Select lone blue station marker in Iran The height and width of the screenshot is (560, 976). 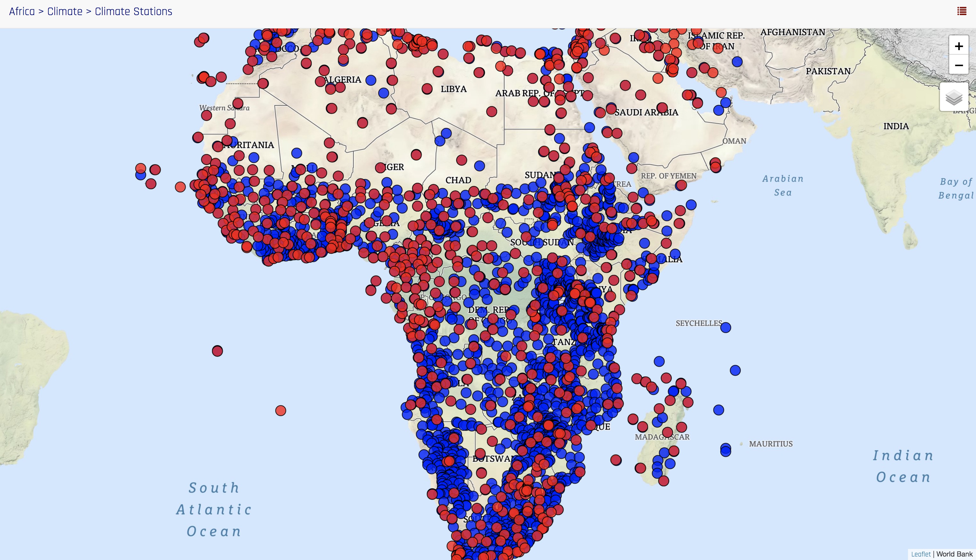(737, 62)
